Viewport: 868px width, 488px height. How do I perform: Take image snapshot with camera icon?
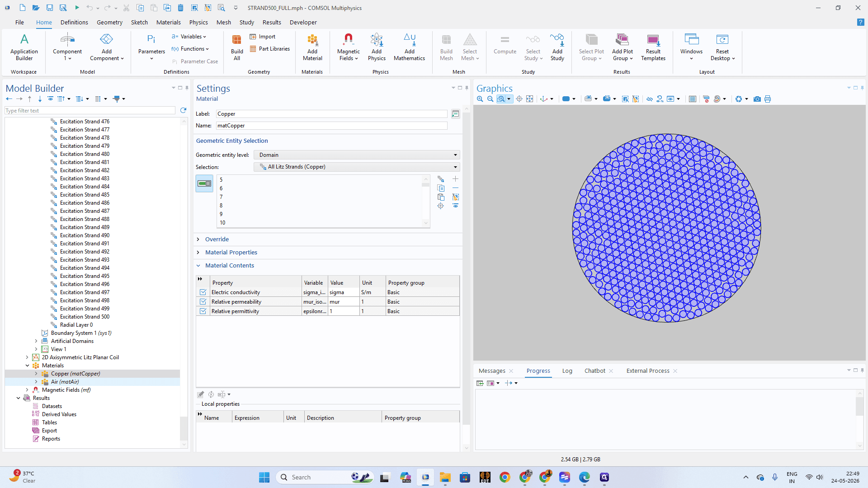coord(757,99)
